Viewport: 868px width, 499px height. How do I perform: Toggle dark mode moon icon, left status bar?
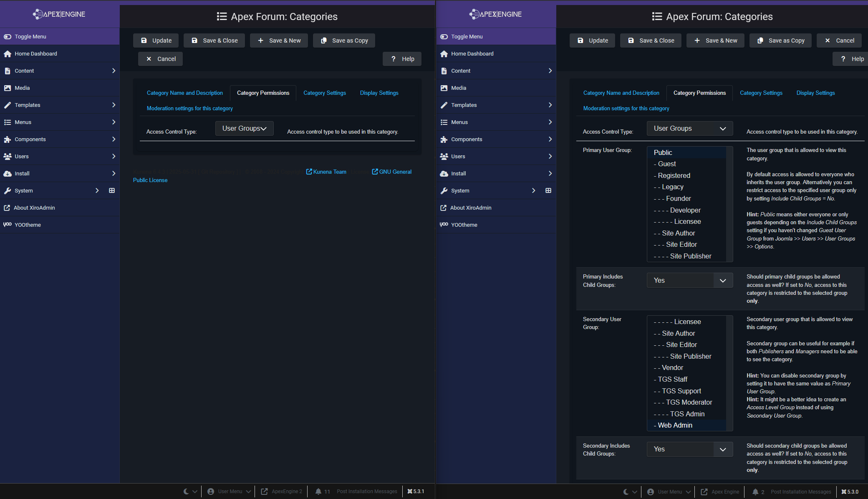(186, 491)
